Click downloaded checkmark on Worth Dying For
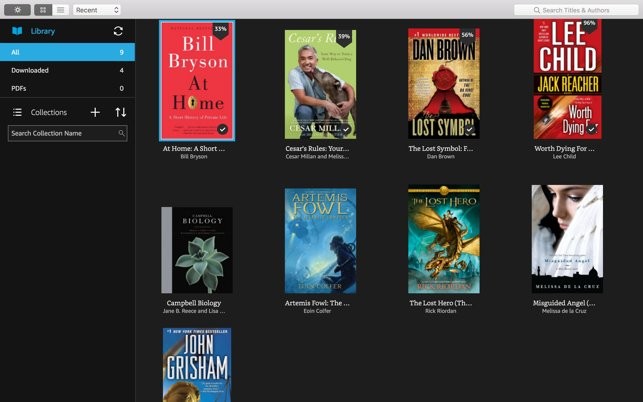 591,129
